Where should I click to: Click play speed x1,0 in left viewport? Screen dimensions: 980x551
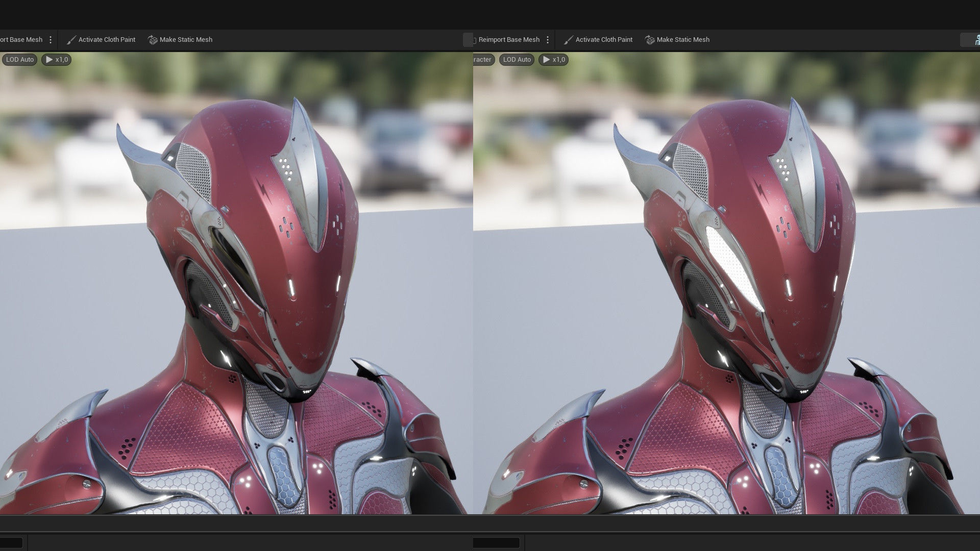point(57,60)
